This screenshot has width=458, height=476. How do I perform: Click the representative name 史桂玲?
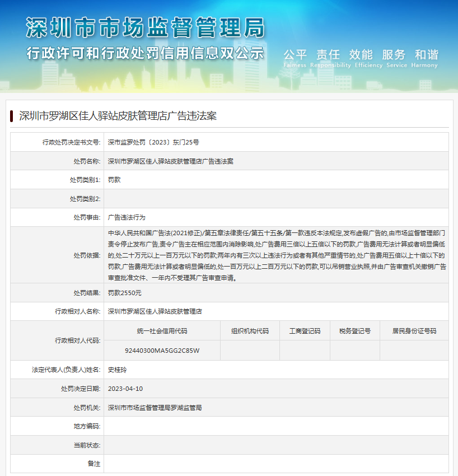(117, 370)
